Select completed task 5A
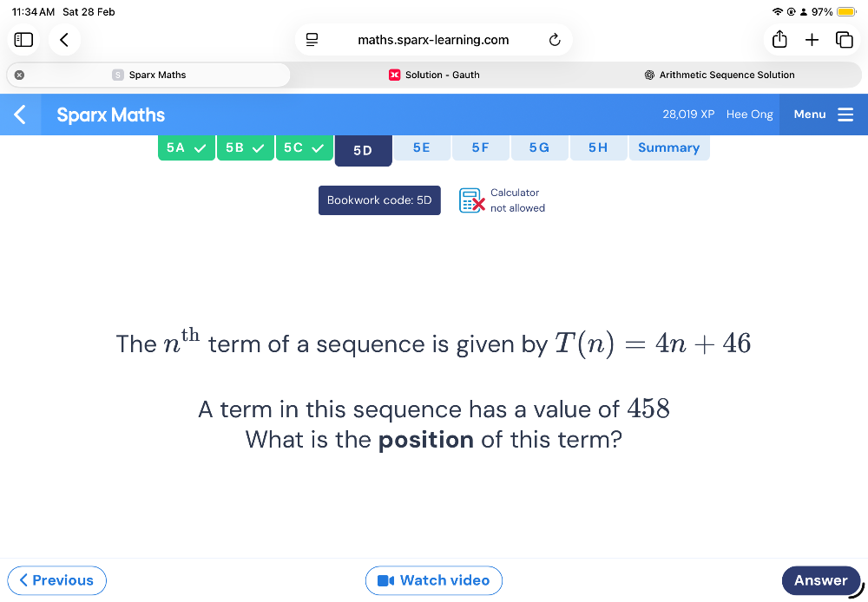 (187, 147)
